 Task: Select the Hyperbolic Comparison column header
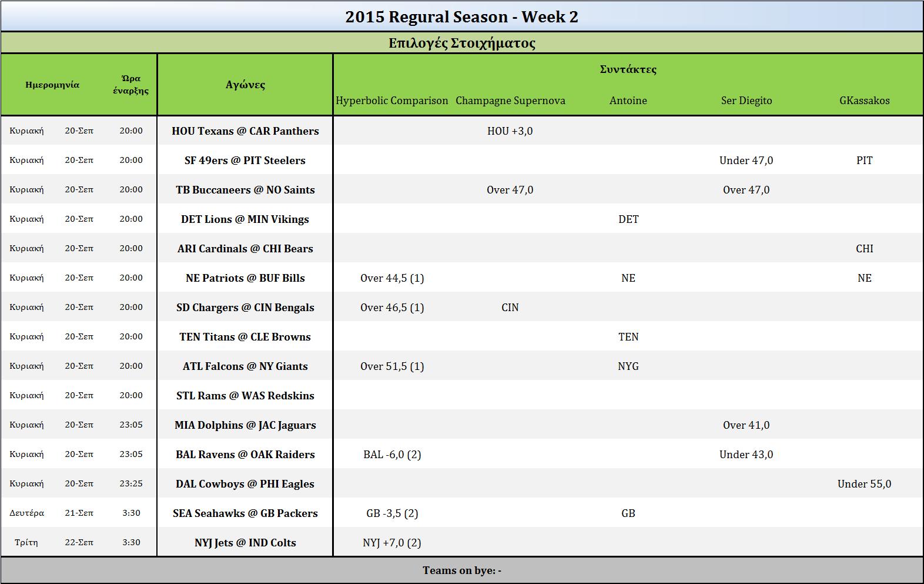pos(392,101)
